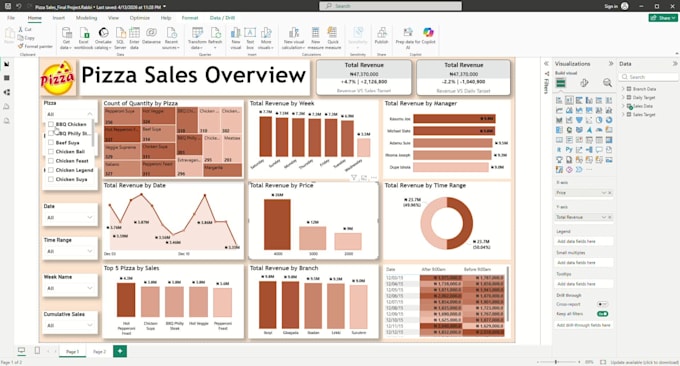
Task: Check the Chicken Legend checkbox
Action: pyautogui.click(x=51, y=170)
